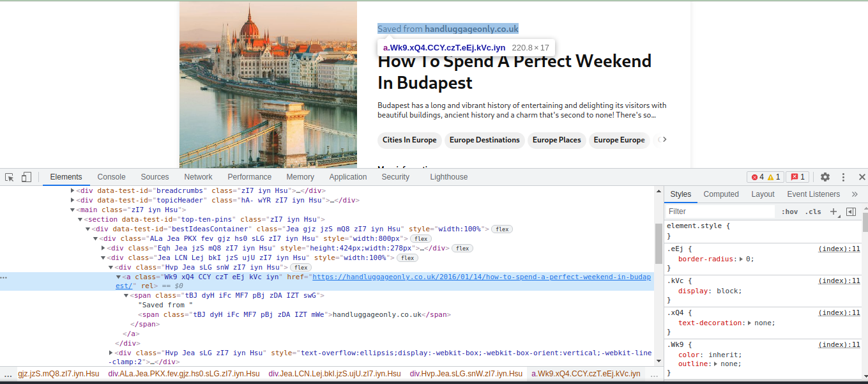Expand the text-decoration shorthand triangle
Screen dimensions: 868x384
[x=750, y=323]
